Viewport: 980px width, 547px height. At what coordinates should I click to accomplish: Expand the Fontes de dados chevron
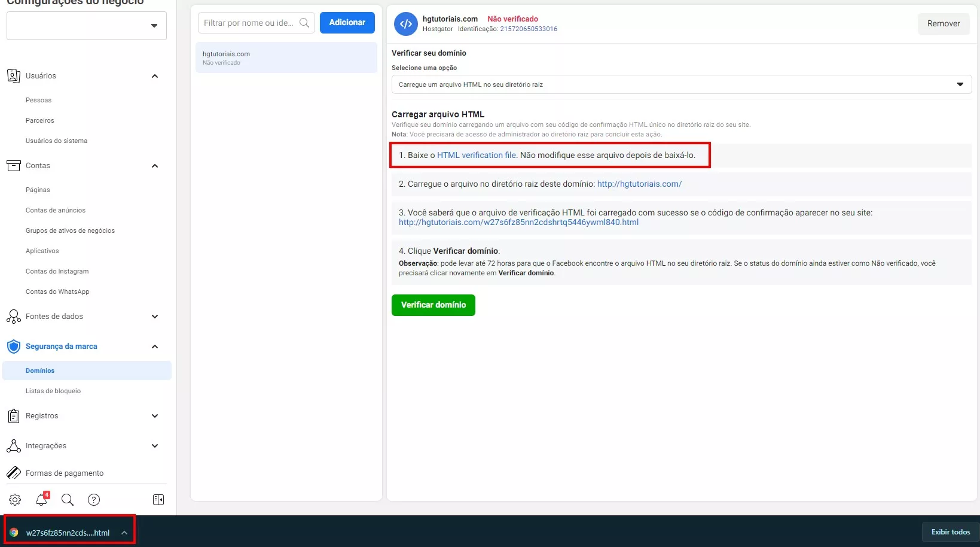(x=155, y=317)
